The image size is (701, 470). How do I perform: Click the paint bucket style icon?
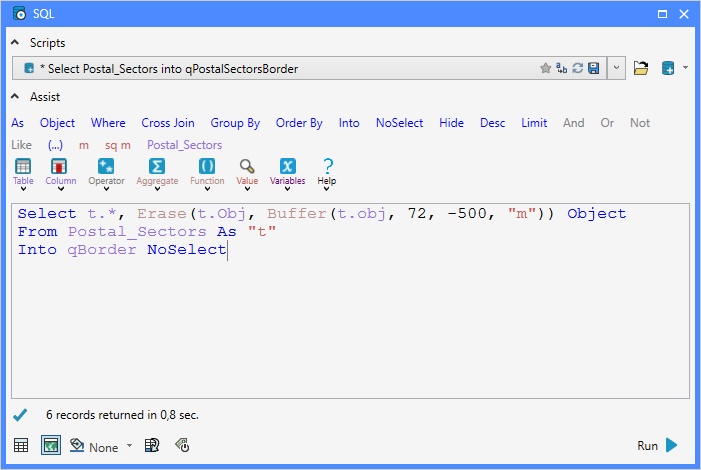pos(77,445)
